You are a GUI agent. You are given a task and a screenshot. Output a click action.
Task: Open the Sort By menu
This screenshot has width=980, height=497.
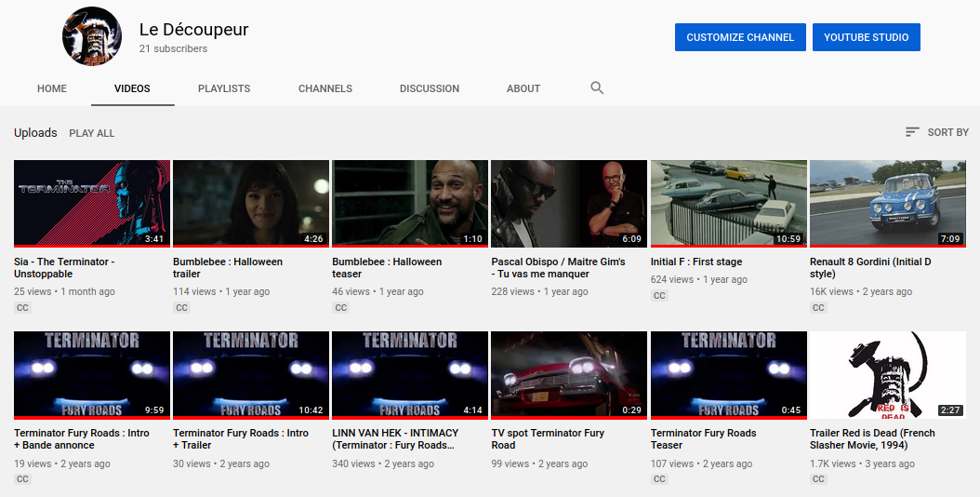[x=936, y=132]
